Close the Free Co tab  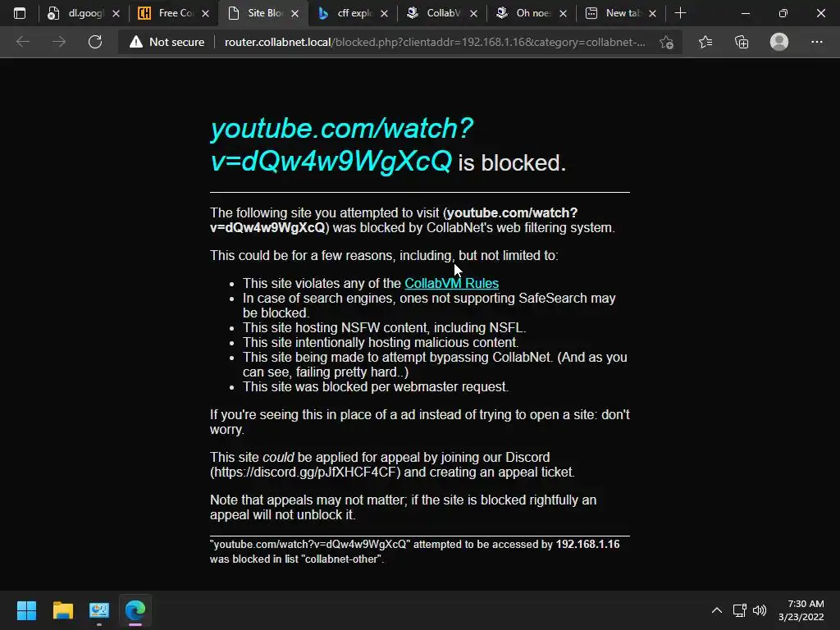[205, 14]
